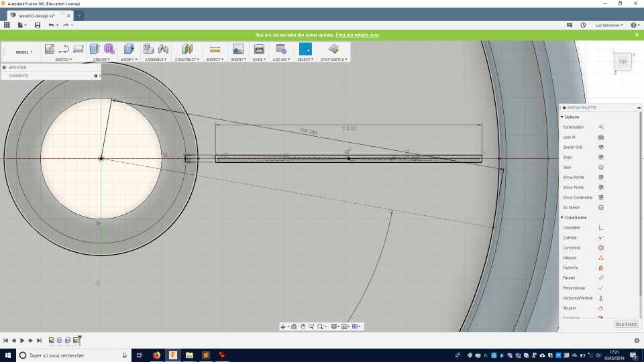Apply the Midpoint constraint
This screenshot has width=644, height=362.
[601, 257]
